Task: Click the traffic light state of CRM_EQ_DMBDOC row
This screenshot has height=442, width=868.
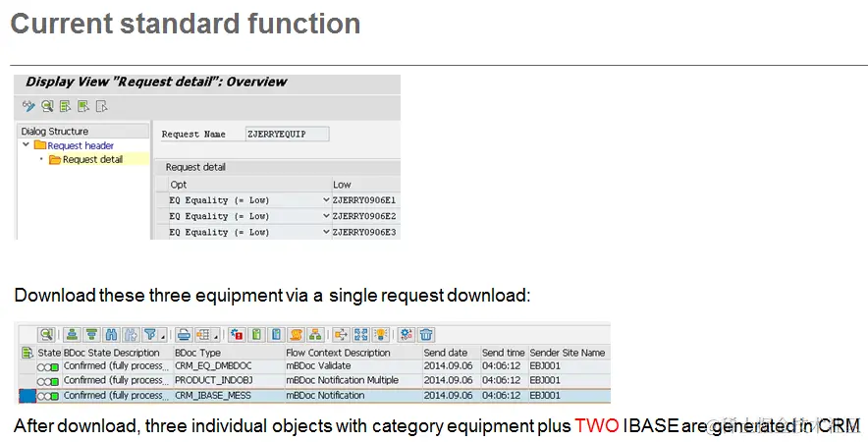Action: click(x=48, y=367)
